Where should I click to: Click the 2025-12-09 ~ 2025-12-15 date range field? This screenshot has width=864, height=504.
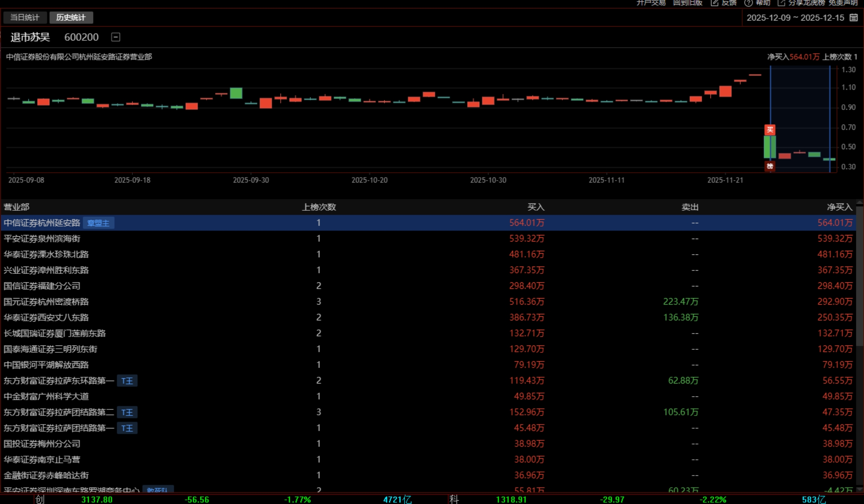click(795, 17)
